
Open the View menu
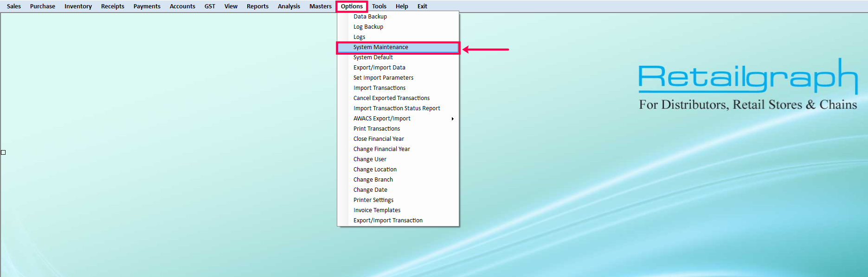pos(231,6)
